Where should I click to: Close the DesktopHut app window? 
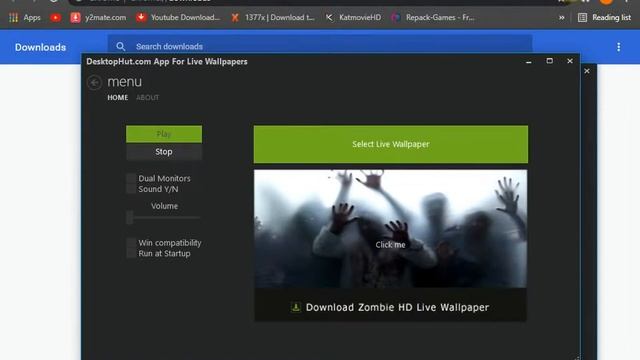pyautogui.click(x=570, y=61)
